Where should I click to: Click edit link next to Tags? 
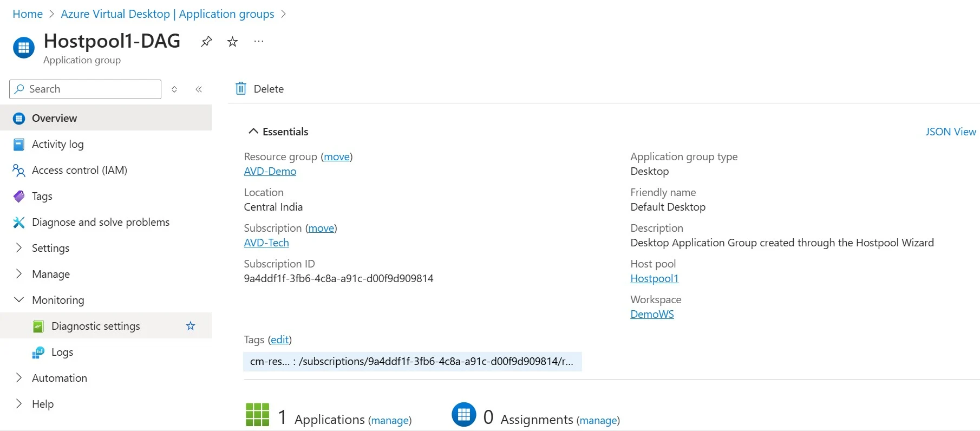pos(279,339)
